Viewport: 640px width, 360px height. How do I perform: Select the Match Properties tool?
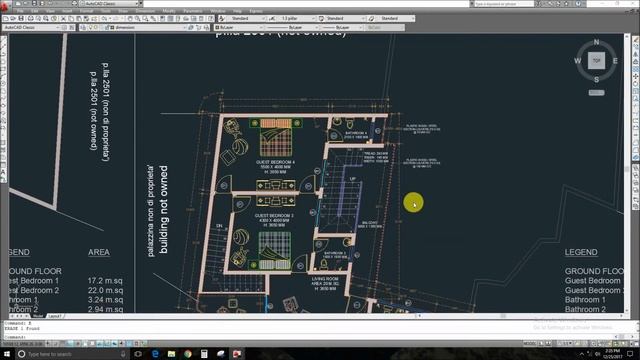point(87,19)
